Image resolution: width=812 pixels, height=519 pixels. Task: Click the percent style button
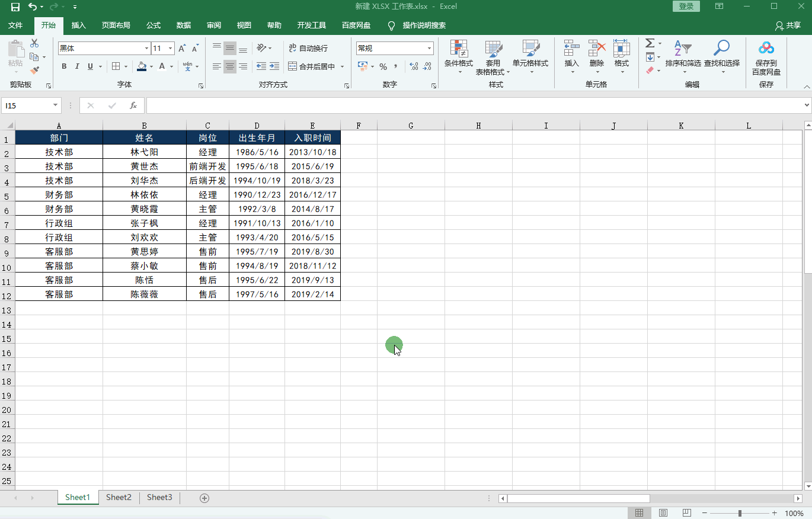(x=383, y=66)
